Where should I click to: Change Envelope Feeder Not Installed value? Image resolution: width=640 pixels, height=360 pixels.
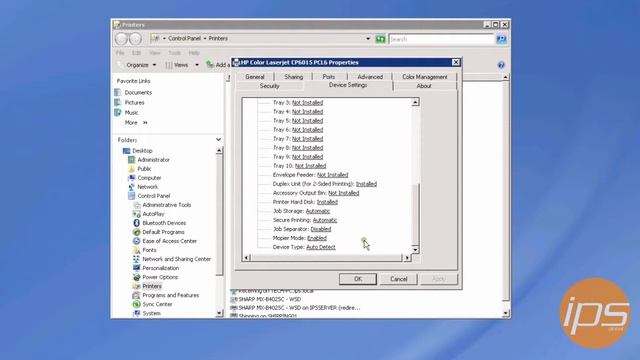pyautogui.click(x=332, y=175)
